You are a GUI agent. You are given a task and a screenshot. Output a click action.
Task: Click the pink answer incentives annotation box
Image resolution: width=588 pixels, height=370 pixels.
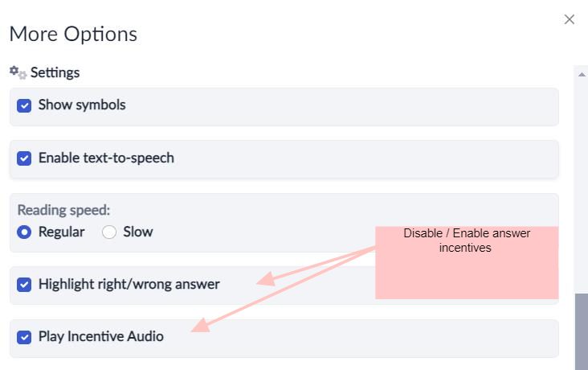tap(467, 262)
